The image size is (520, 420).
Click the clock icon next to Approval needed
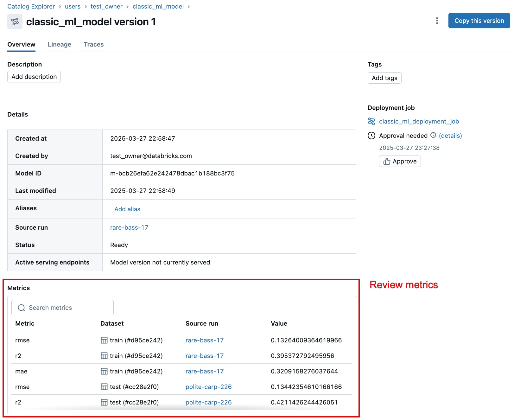(372, 136)
